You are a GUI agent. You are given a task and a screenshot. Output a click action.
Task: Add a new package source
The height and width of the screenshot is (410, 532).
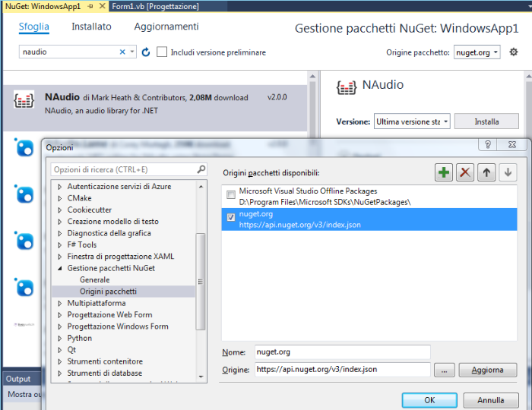[444, 172]
